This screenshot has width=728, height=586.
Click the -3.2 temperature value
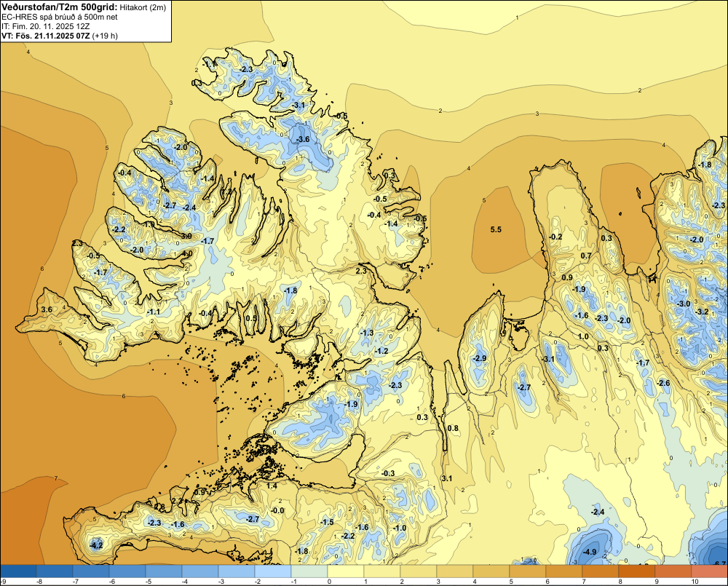pos(702,312)
